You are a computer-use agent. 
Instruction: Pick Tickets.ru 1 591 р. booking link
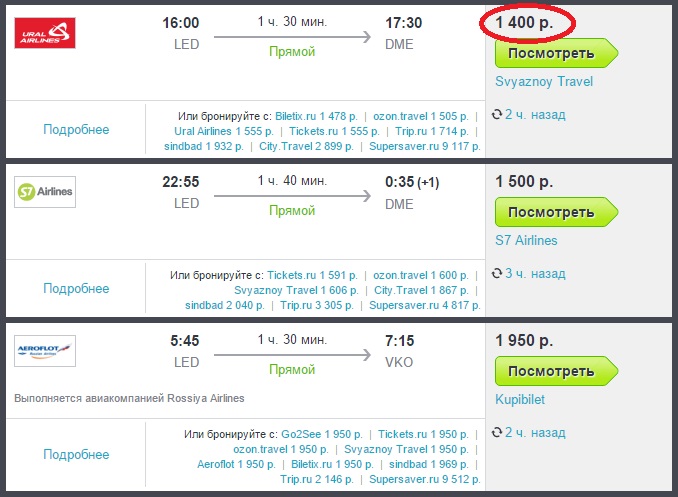(312, 275)
